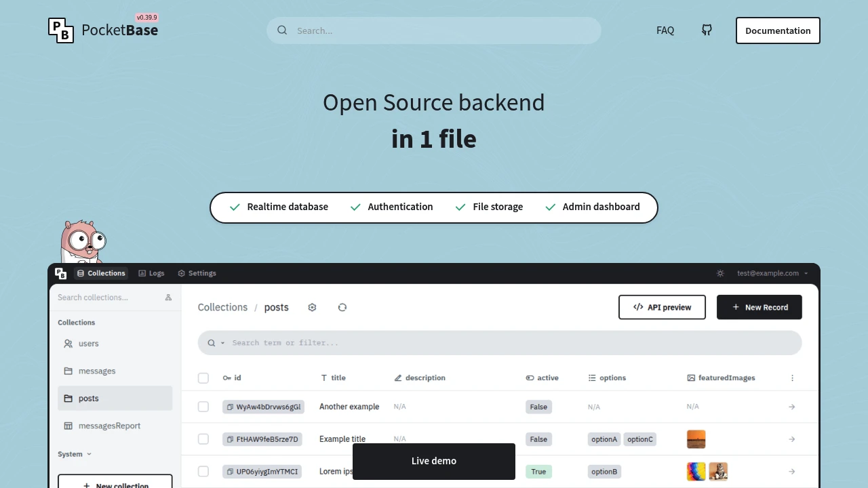Focus the site Search field
The height and width of the screenshot is (488, 868).
click(434, 30)
